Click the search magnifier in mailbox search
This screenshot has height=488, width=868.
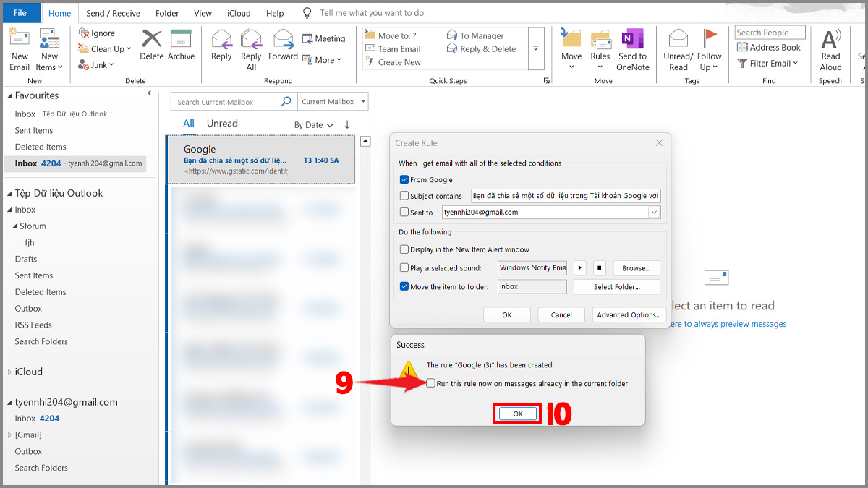286,102
